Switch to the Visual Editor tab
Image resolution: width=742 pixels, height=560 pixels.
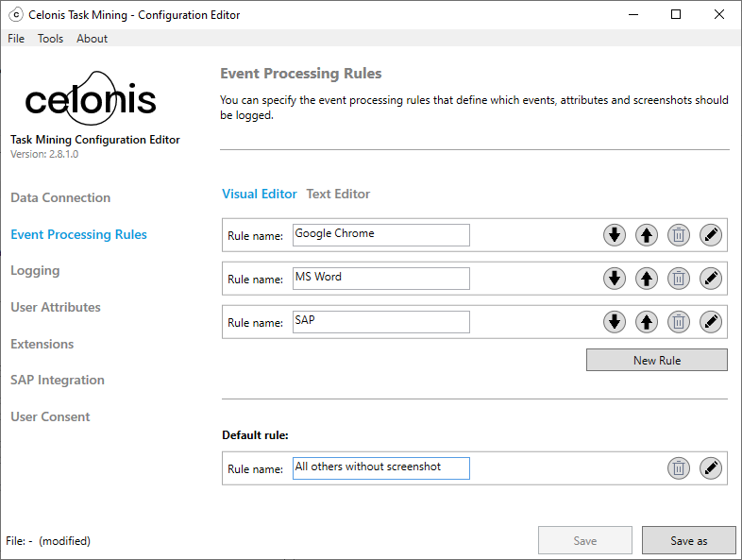click(x=260, y=195)
